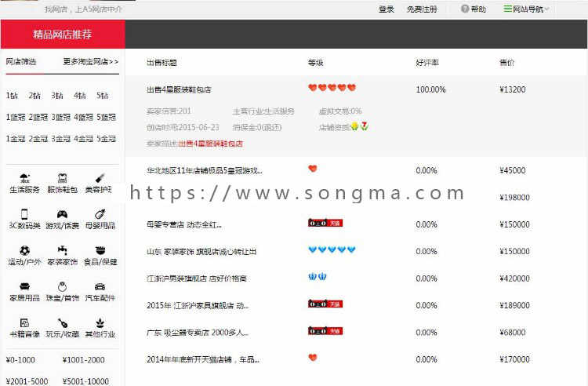This screenshot has height=386, width=588.
Task: Open the 家居用品 sofa icon
Action: coord(25,286)
